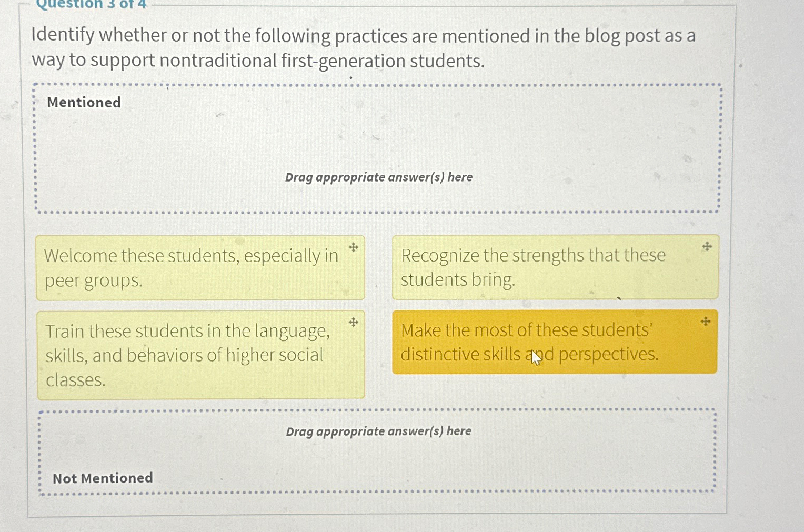804x532 pixels.
Task: Click the move handle on 'Recognize the strengths' card
Action: 707,246
